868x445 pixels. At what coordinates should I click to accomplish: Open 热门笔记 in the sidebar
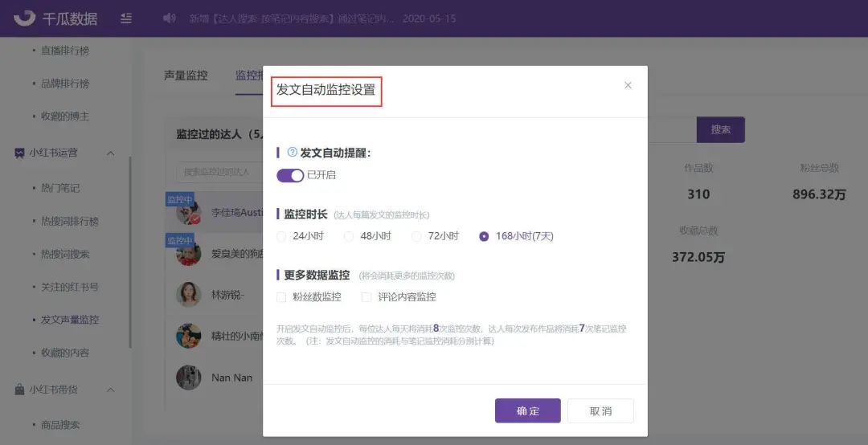tap(60, 188)
